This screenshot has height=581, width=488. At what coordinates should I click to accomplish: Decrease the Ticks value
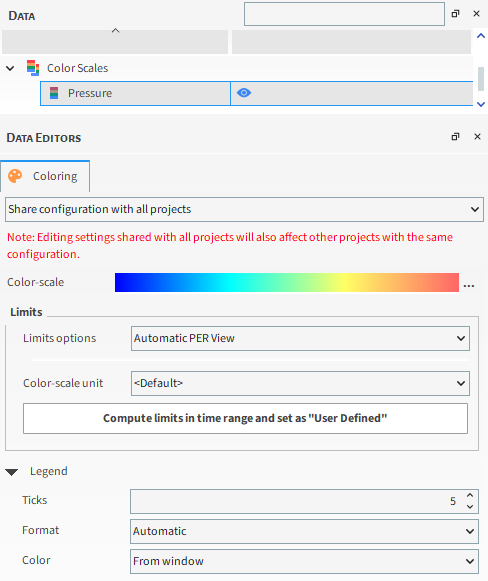(x=470, y=507)
